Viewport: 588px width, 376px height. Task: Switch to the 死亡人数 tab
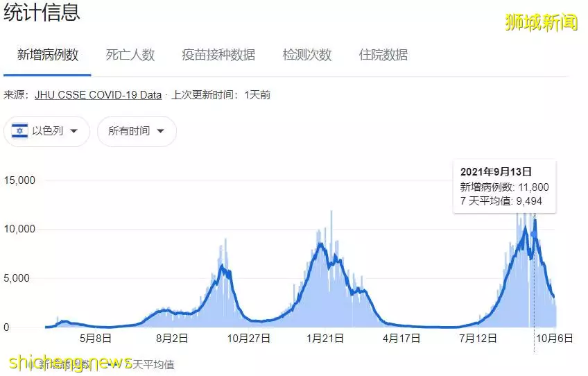130,55
